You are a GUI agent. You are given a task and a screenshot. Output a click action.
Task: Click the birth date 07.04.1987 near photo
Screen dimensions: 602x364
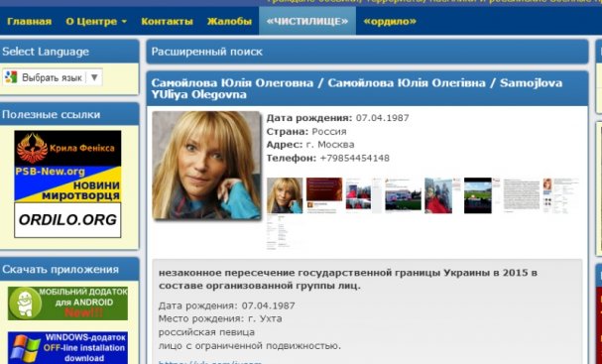[x=383, y=118]
